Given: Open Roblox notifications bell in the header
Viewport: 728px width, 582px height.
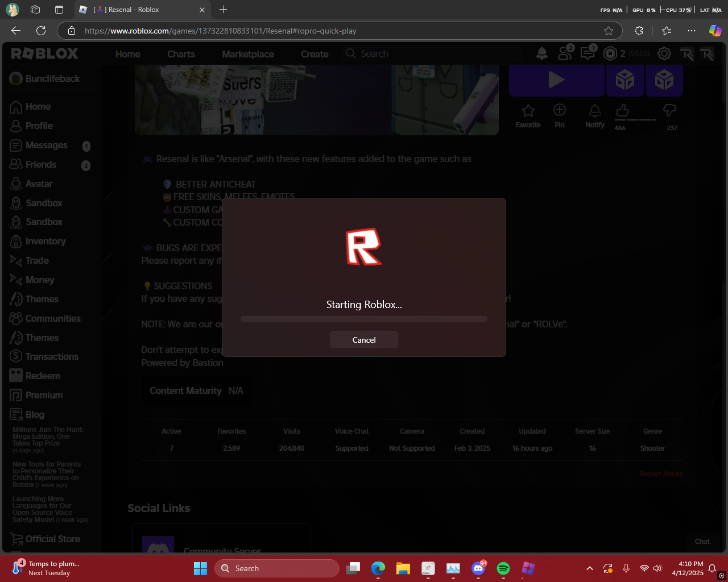Looking at the screenshot, I should 542,53.
